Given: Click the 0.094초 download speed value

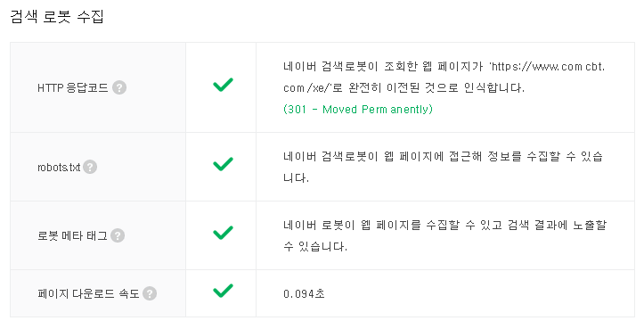Looking at the screenshot, I should pos(304,293).
